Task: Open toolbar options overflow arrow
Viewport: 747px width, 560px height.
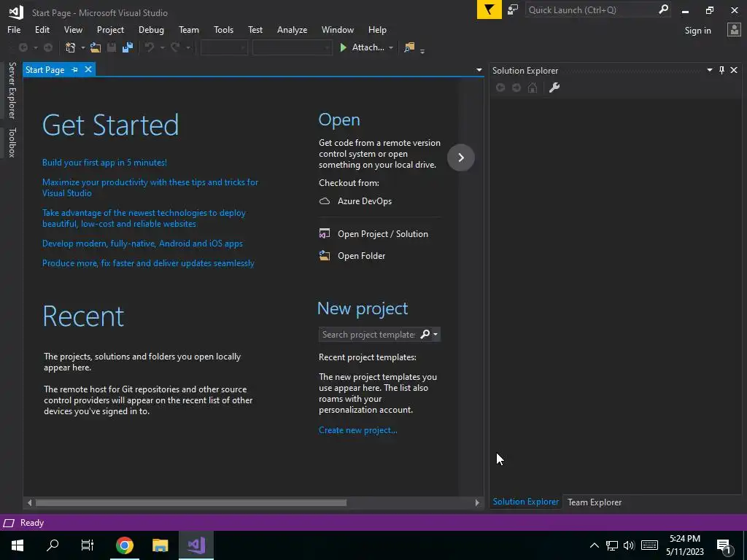Action: [x=422, y=50]
